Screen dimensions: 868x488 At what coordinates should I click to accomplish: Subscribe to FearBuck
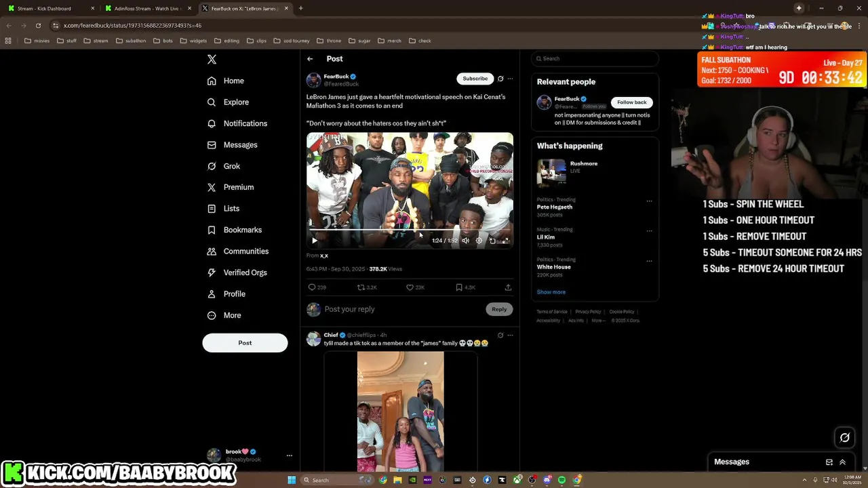point(475,79)
